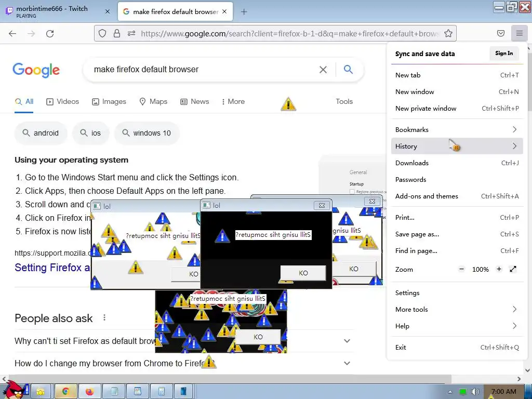The width and height of the screenshot is (532, 399).
Task: Open the tracking protection shield icon
Action: point(102,33)
